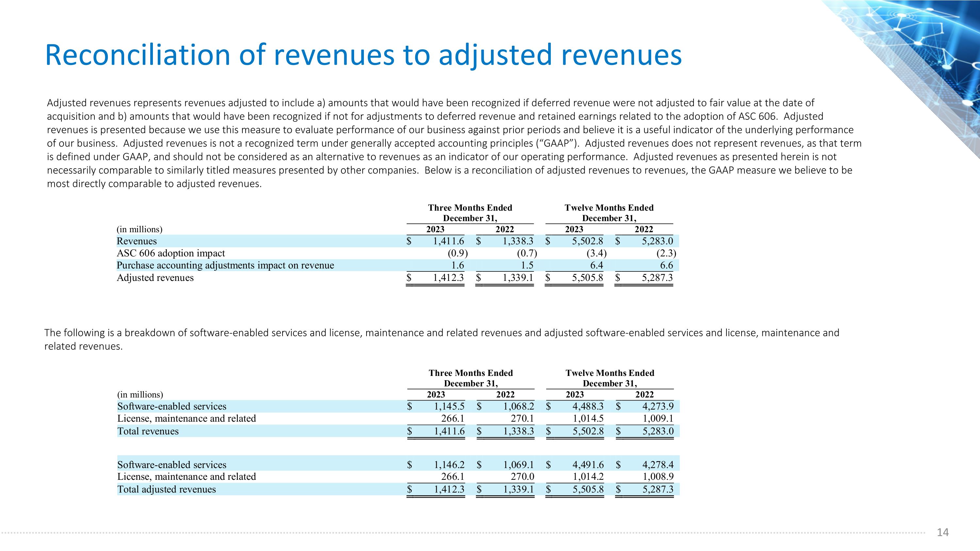Viewport: 980px width, 551px height.
Task: Click the 4,491.6 adjusted Software-enabled services value
Action: click(588, 465)
